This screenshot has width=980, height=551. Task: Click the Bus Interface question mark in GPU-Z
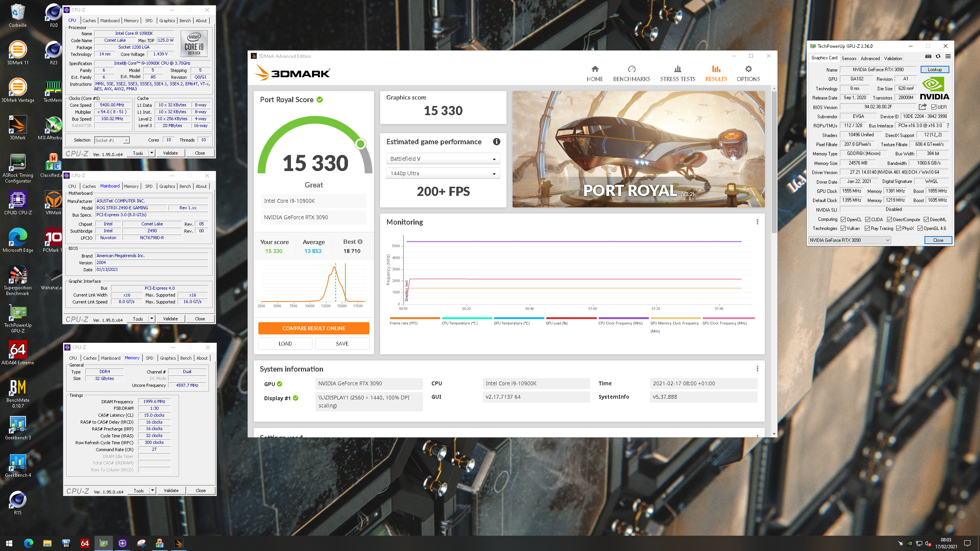pyautogui.click(x=948, y=126)
